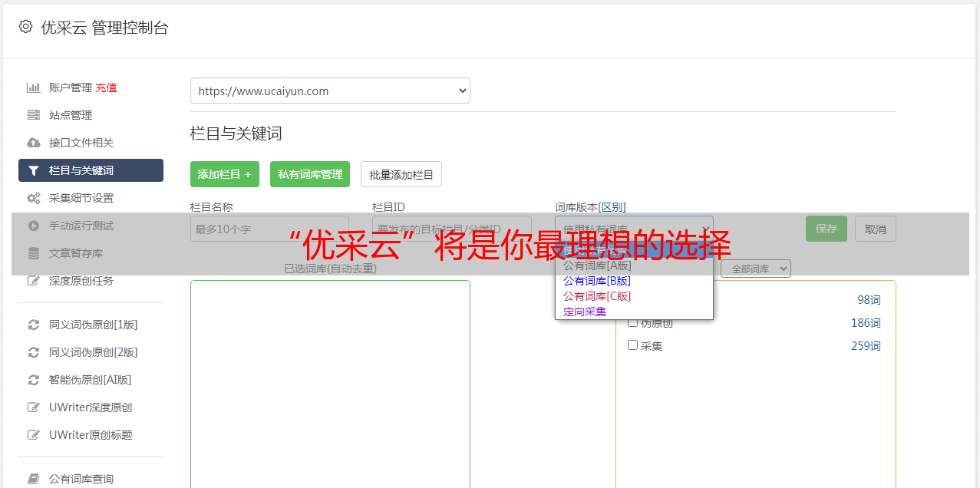Click the 186词 count on 伪原创 row
The image size is (980, 488).
coord(866,323)
